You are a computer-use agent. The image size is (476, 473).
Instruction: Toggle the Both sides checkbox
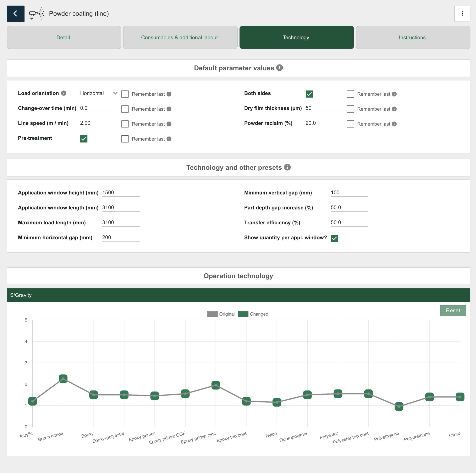(309, 94)
